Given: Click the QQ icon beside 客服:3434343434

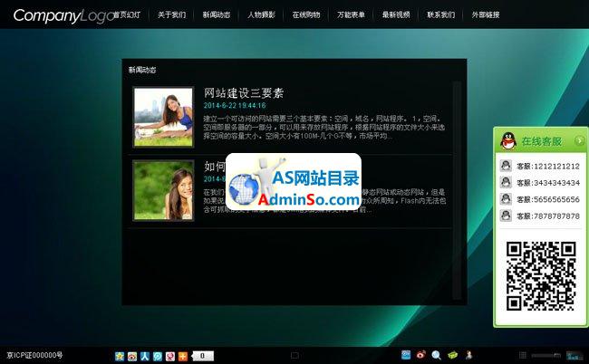Looking at the screenshot, I should 506,182.
